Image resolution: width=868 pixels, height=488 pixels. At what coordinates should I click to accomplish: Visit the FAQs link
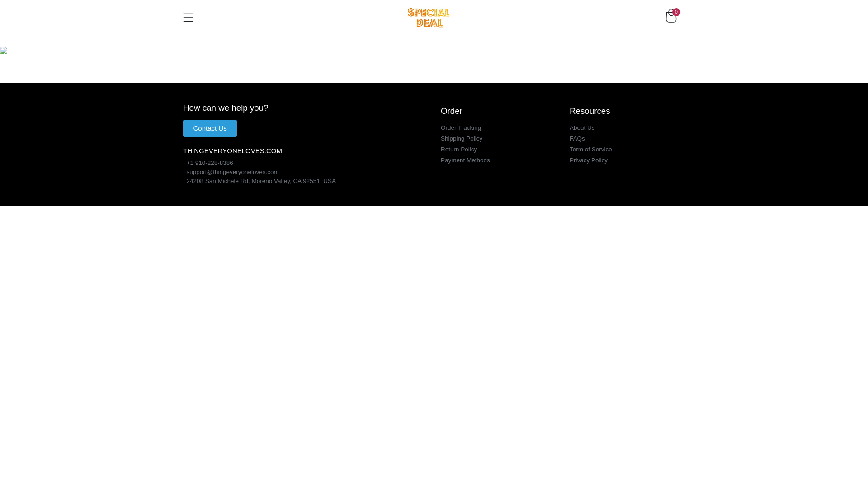577,139
